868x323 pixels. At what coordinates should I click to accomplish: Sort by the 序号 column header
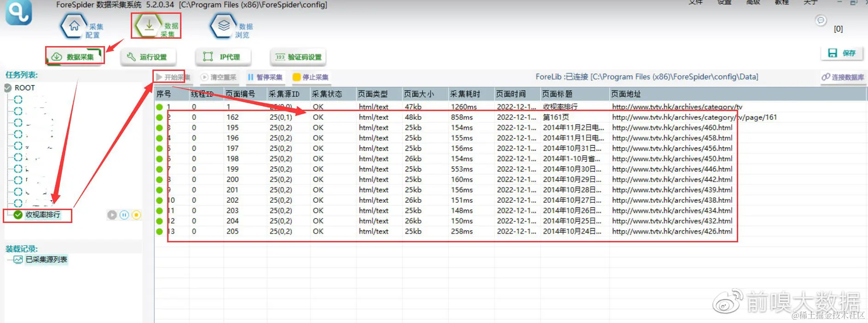pyautogui.click(x=171, y=94)
